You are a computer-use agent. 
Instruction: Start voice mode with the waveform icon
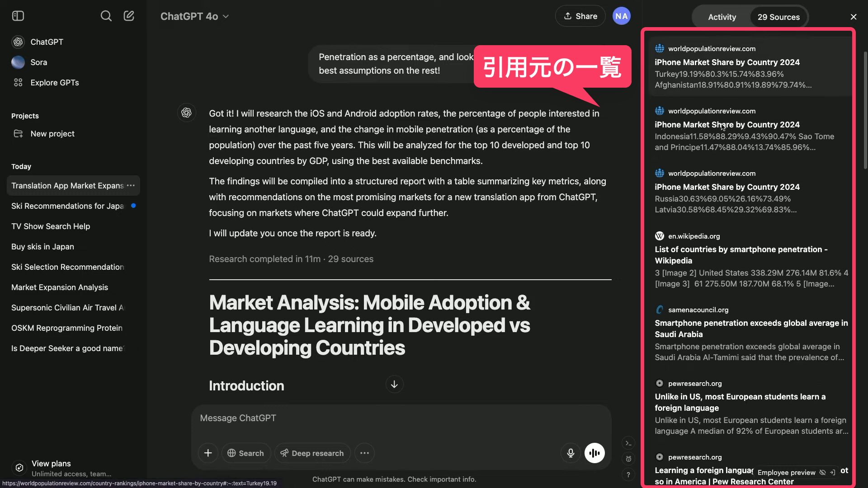pos(594,453)
